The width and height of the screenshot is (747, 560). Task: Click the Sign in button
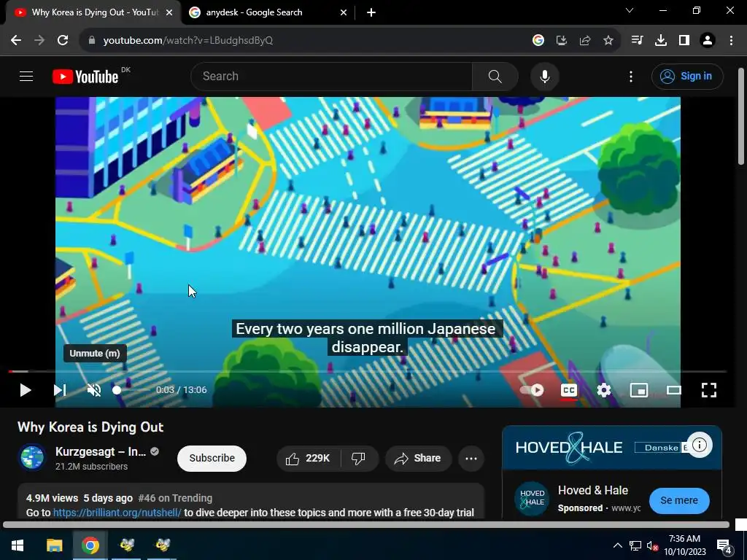[x=687, y=76]
